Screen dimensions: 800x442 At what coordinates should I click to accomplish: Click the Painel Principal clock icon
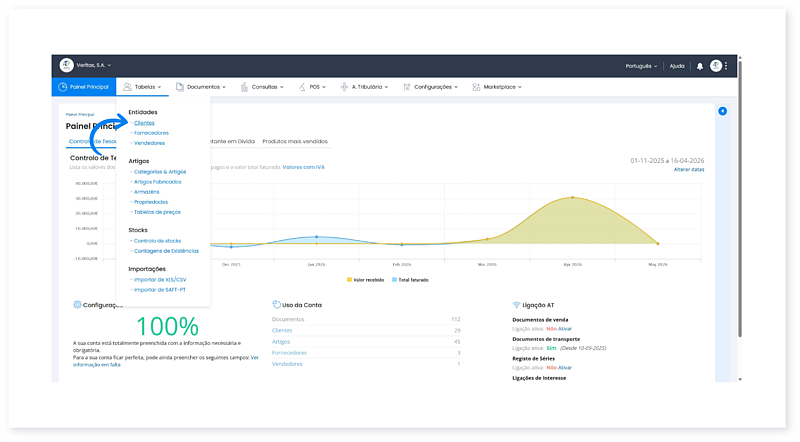click(63, 87)
